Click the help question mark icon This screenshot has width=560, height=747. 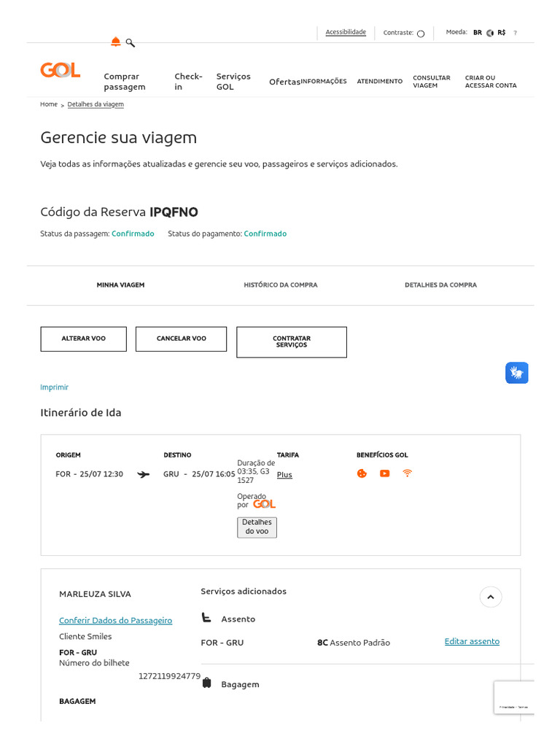click(516, 33)
